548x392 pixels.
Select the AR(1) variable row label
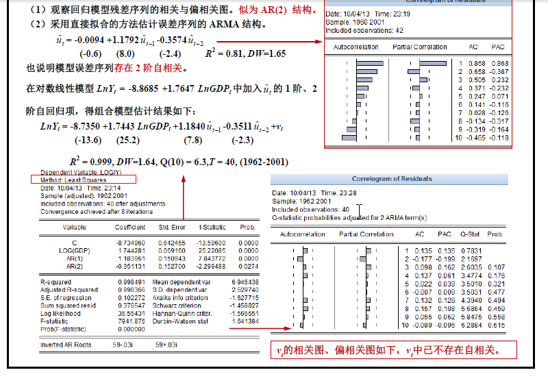pos(75,259)
